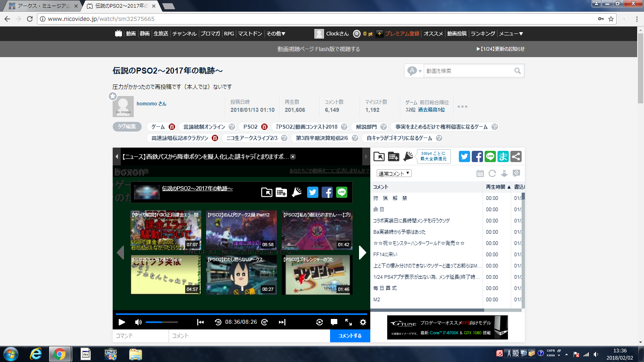Toggle comment display on player
The height and width of the screenshot is (362, 644).
pyautogui.click(x=334, y=322)
